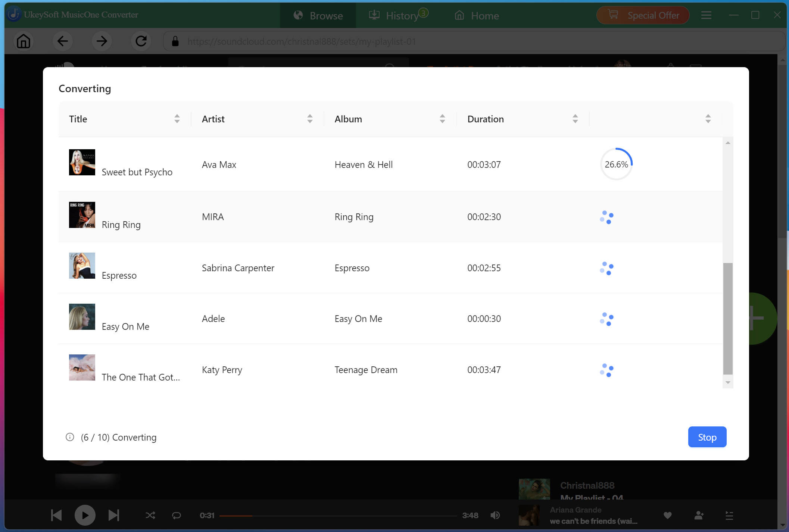This screenshot has height=532, width=789.
Task: Sort by status column arrows
Action: point(708,119)
